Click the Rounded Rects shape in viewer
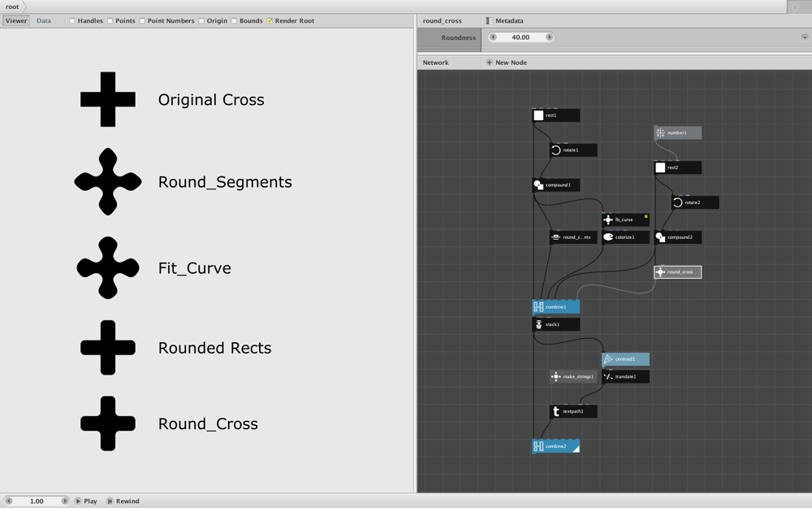This screenshot has height=508, width=812. [x=108, y=347]
